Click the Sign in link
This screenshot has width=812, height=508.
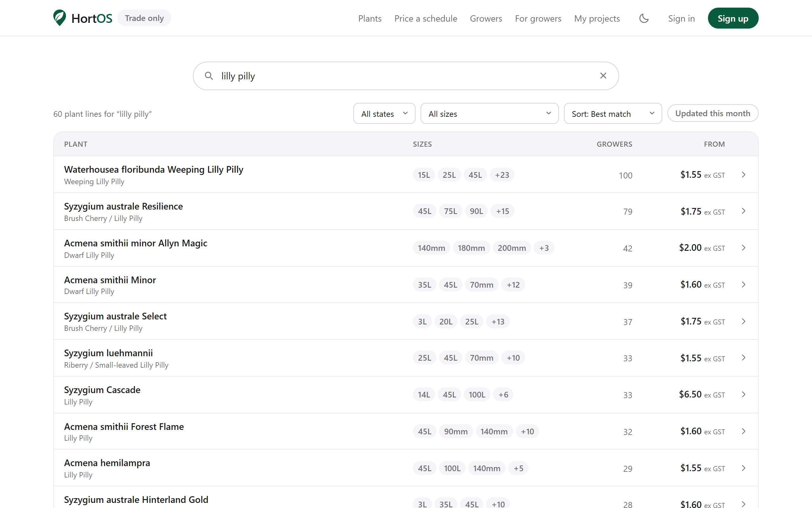click(681, 18)
